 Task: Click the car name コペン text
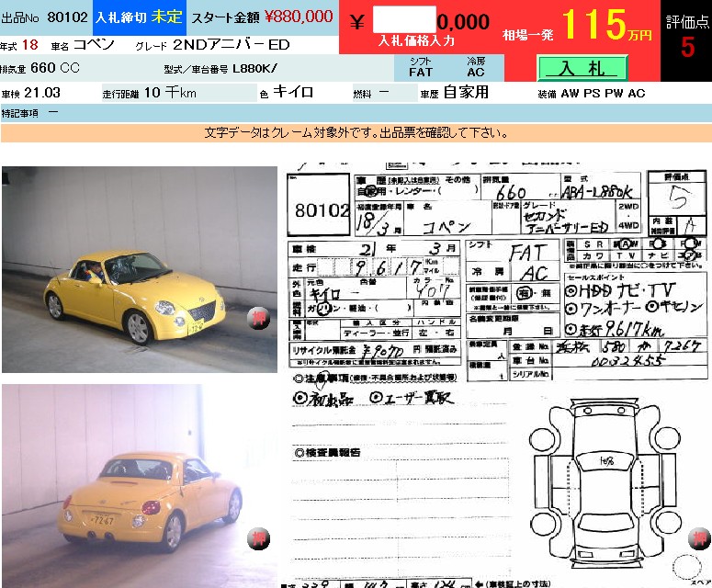94,44
